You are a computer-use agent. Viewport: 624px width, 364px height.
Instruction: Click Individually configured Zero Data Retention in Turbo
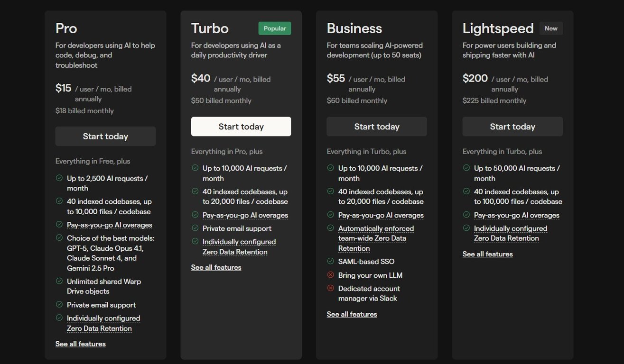click(x=239, y=246)
